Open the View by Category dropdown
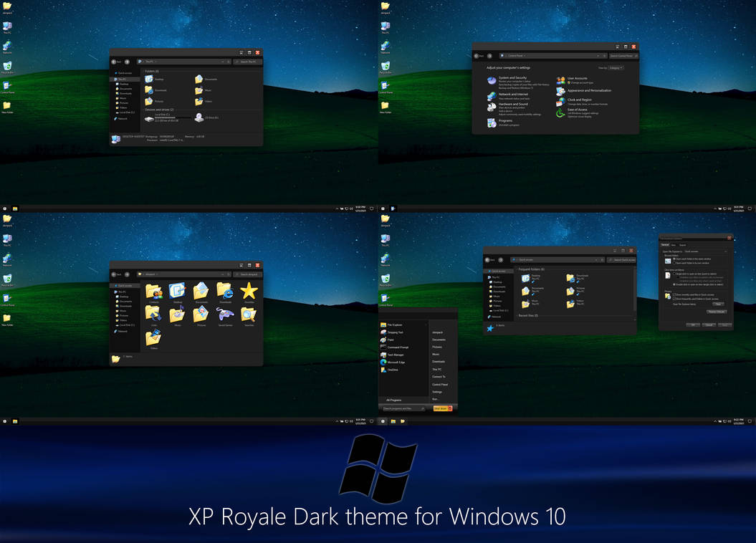Screen dimensions: 756x543 click(616, 67)
